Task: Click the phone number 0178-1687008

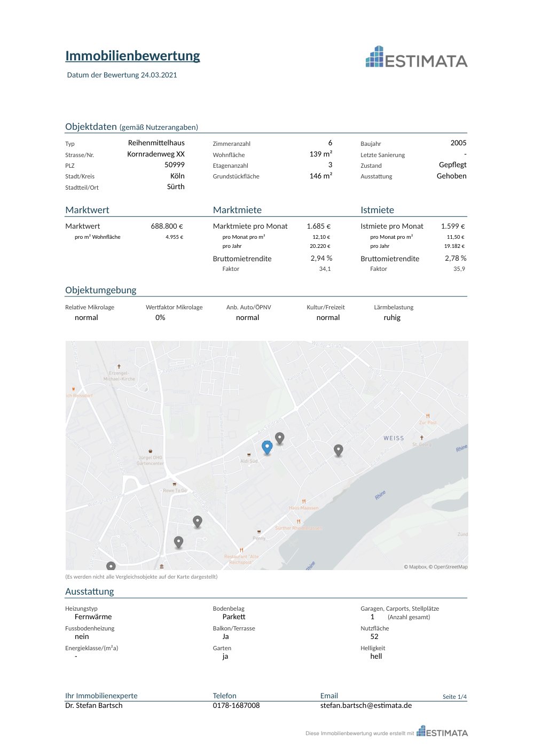Action: click(x=237, y=705)
